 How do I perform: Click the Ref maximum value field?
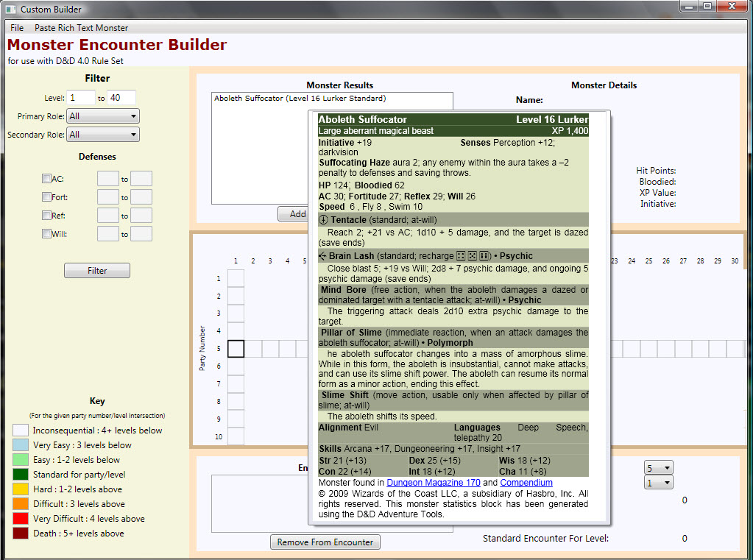[x=141, y=215]
